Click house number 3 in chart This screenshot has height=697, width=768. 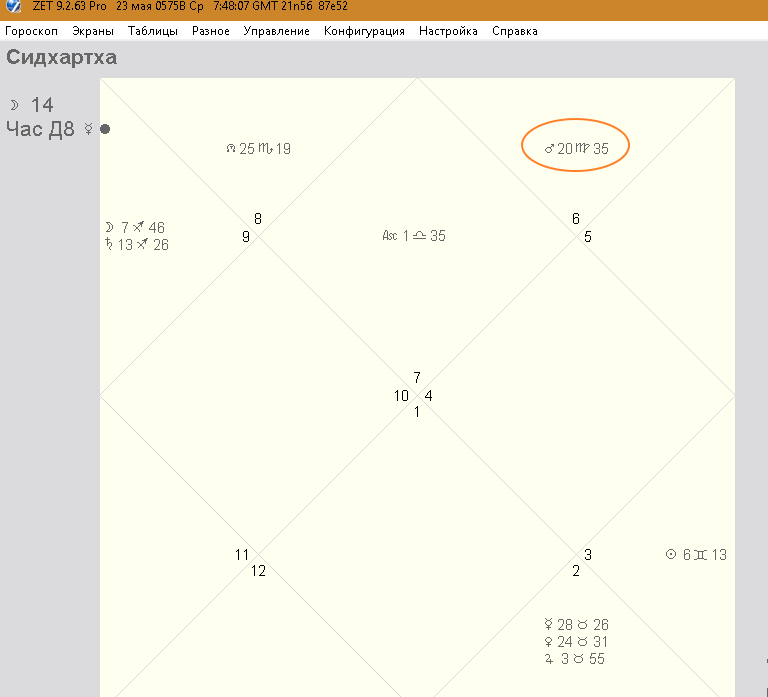[x=588, y=554]
